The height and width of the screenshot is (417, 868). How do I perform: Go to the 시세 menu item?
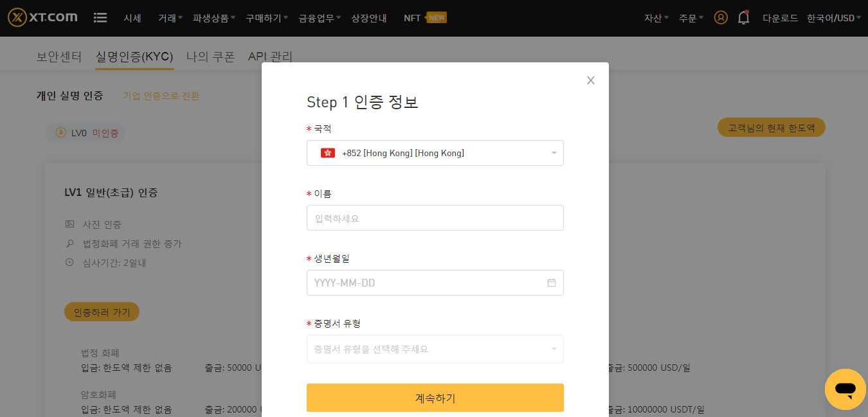(132, 18)
